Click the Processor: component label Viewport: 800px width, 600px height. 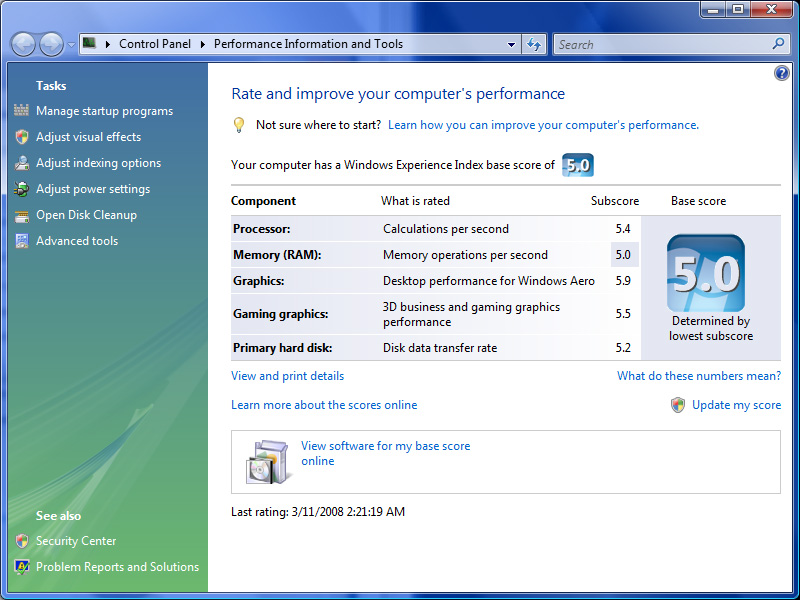point(262,229)
